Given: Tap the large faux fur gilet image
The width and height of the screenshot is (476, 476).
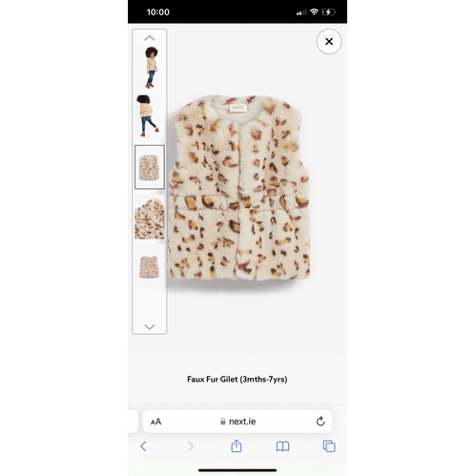Looking at the screenshot, I should (x=239, y=188).
